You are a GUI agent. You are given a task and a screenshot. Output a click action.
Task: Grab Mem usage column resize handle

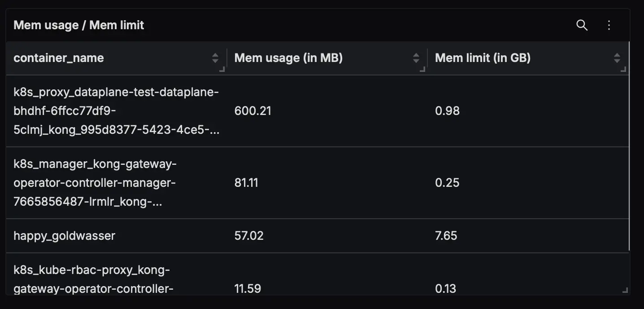(x=422, y=69)
